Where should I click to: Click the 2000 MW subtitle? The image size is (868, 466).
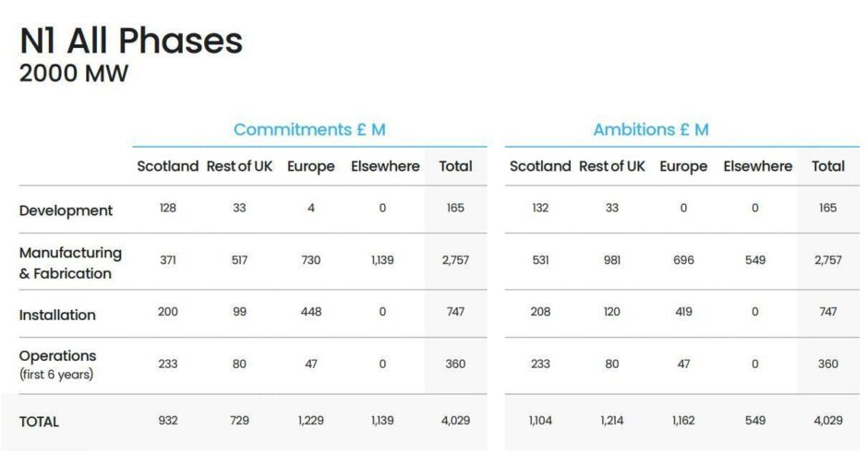coord(74,74)
